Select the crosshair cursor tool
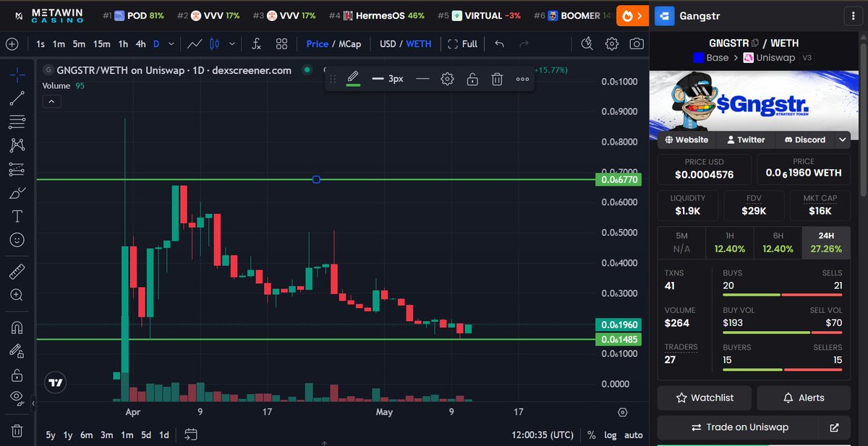 tap(17, 74)
